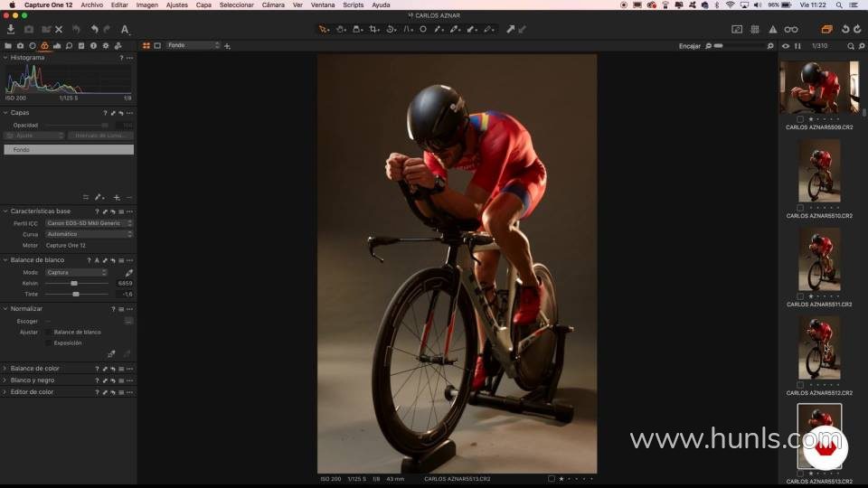This screenshot has height=488, width=868.
Task: Click the single-image viewer mode icon
Action: [157, 46]
